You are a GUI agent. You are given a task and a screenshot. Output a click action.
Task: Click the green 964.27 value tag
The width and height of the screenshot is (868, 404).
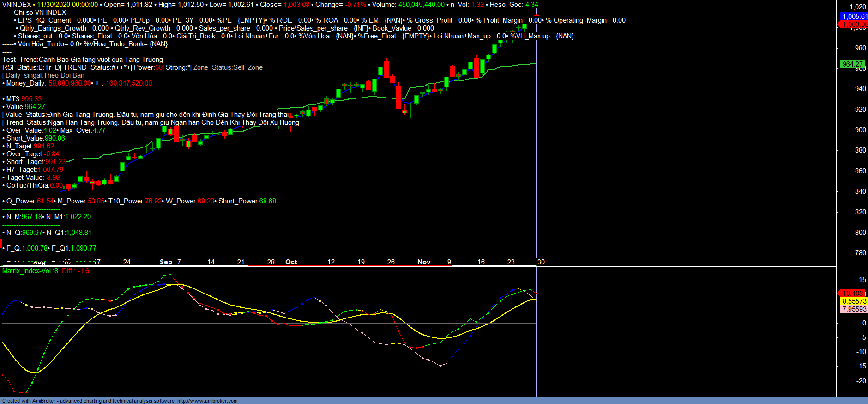852,64
